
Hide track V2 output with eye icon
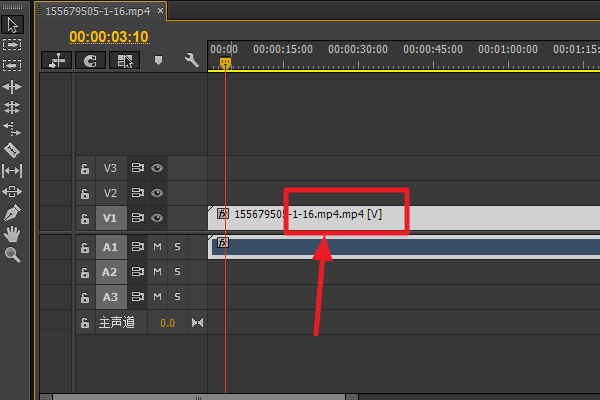[x=157, y=193]
